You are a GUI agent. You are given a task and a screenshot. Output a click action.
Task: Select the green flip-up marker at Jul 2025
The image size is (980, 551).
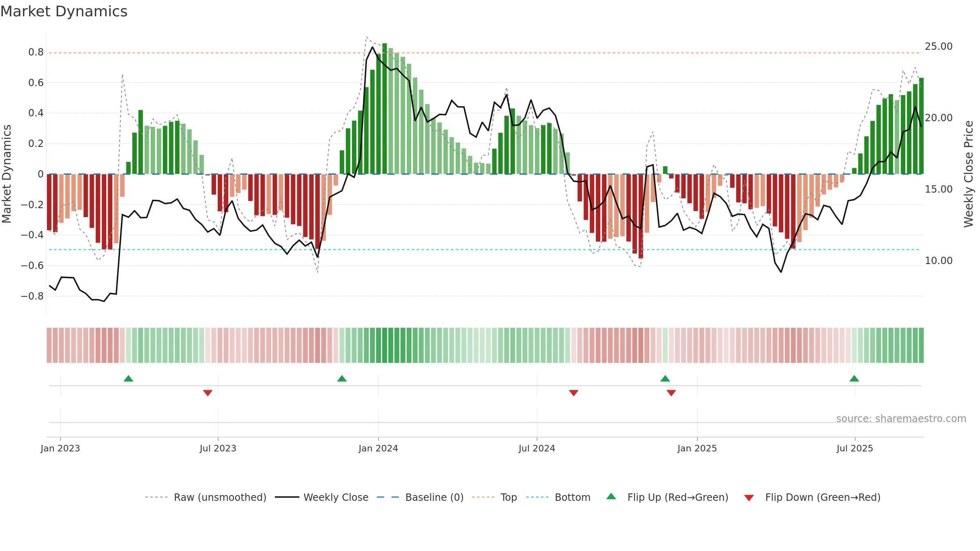click(x=854, y=378)
